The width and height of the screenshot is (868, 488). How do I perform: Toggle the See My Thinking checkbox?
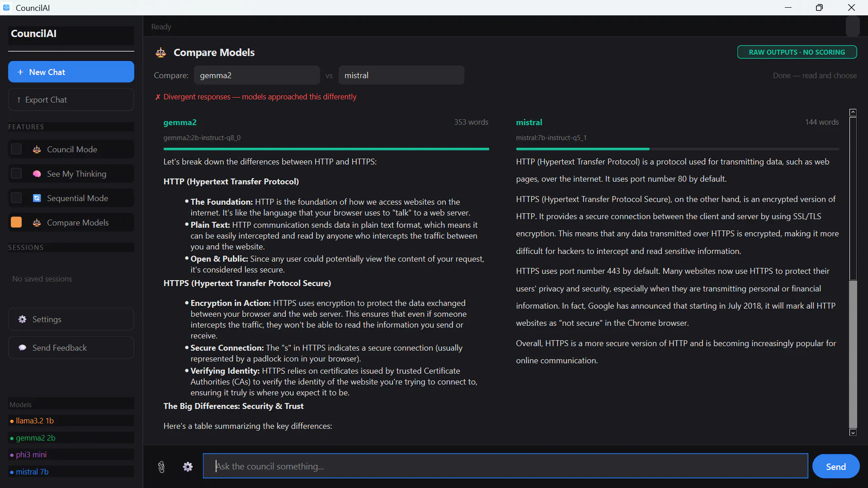pyautogui.click(x=16, y=174)
